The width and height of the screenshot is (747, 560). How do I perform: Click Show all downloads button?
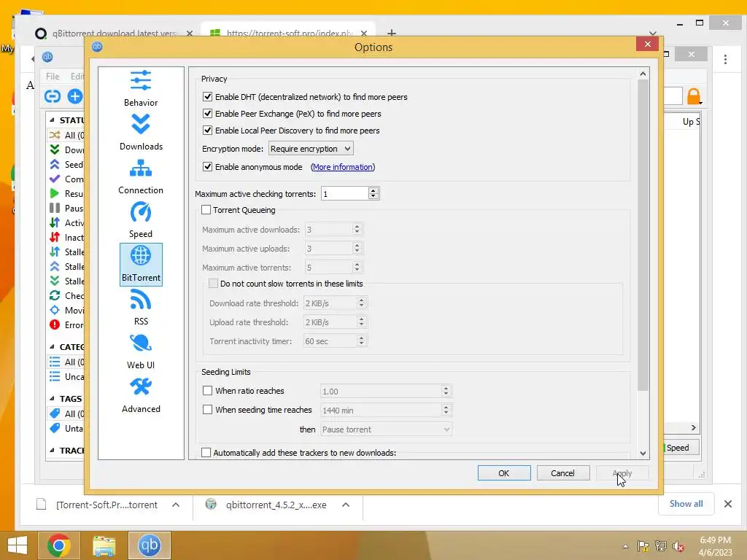coord(686,504)
